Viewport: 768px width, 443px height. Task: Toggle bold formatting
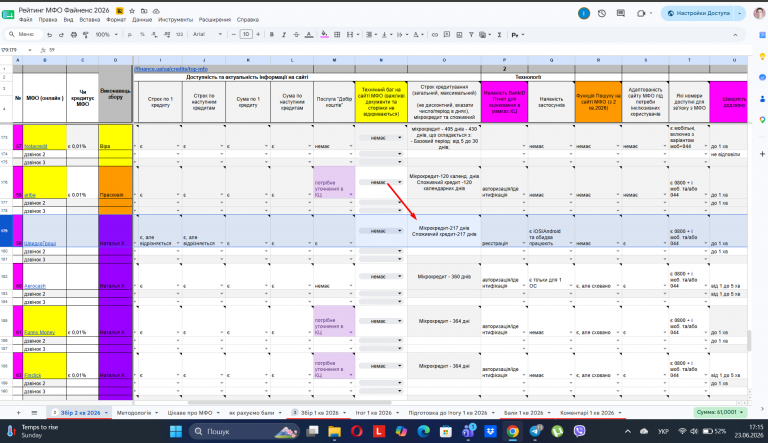(x=271, y=35)
